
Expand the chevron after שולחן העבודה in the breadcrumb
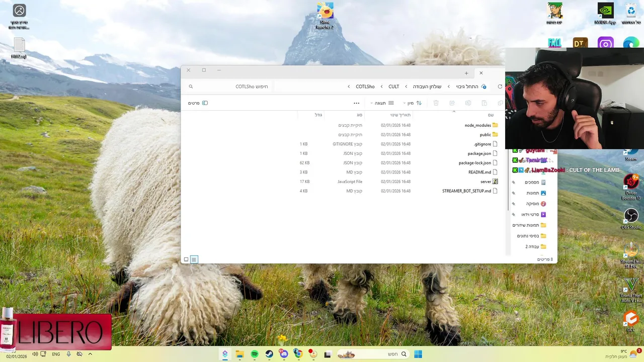406,86
